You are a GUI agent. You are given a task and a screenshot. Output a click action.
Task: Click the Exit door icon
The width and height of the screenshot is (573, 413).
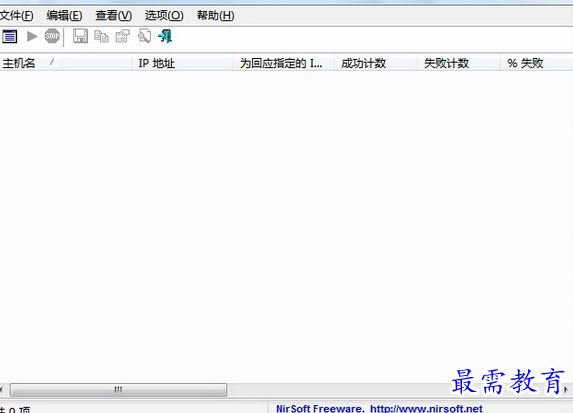click(165, 37)
